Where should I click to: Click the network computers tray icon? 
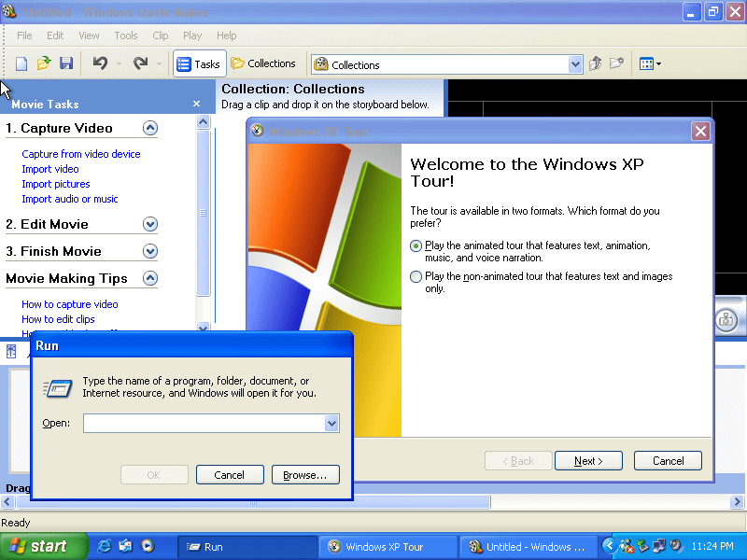[659, 546]
